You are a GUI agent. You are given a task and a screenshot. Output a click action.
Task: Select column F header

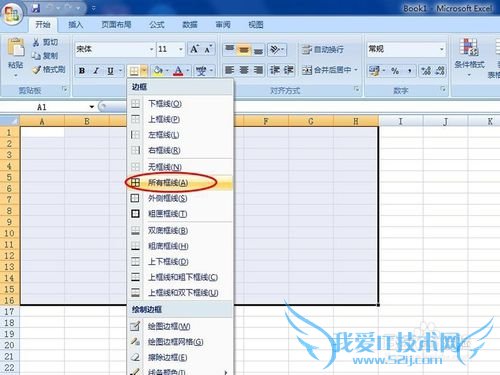266,121
